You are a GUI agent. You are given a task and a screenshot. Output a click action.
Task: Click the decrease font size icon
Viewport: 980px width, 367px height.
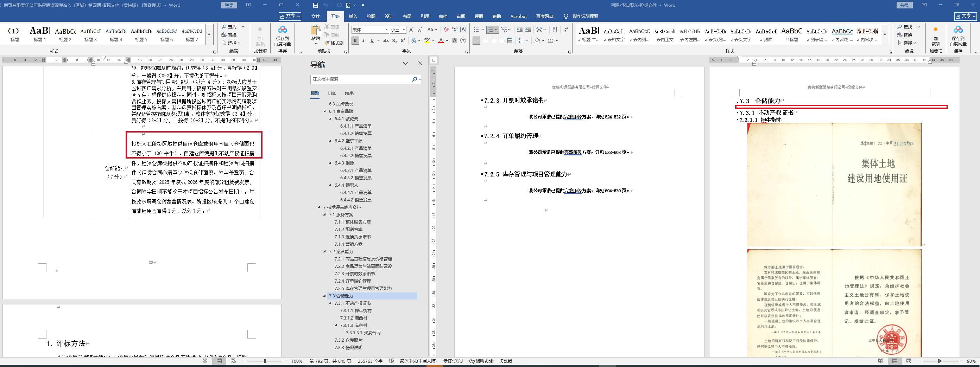tap(420, 30)
